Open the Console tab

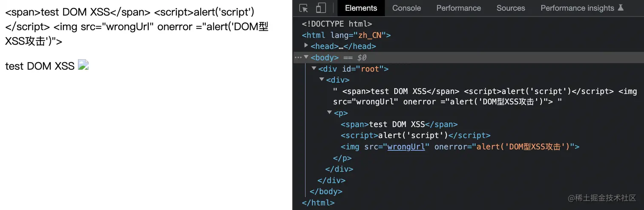click(406, 8)
